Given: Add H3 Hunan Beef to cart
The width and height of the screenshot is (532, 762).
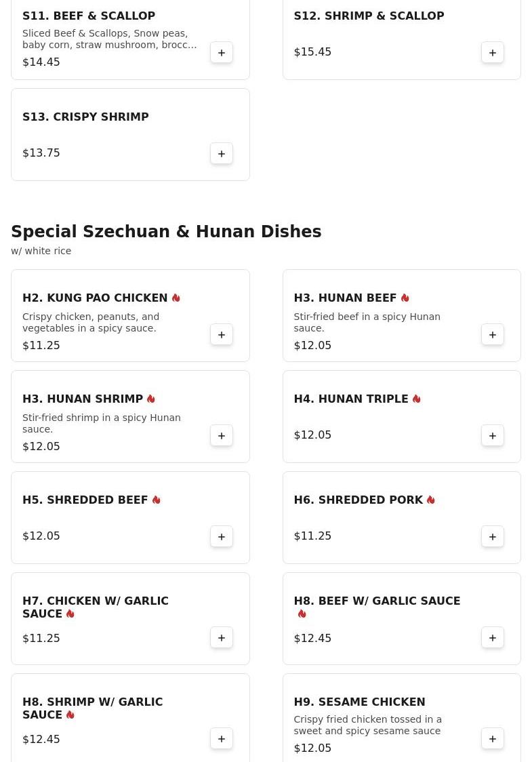Looking at the screenshot, I should click(493, 335).
